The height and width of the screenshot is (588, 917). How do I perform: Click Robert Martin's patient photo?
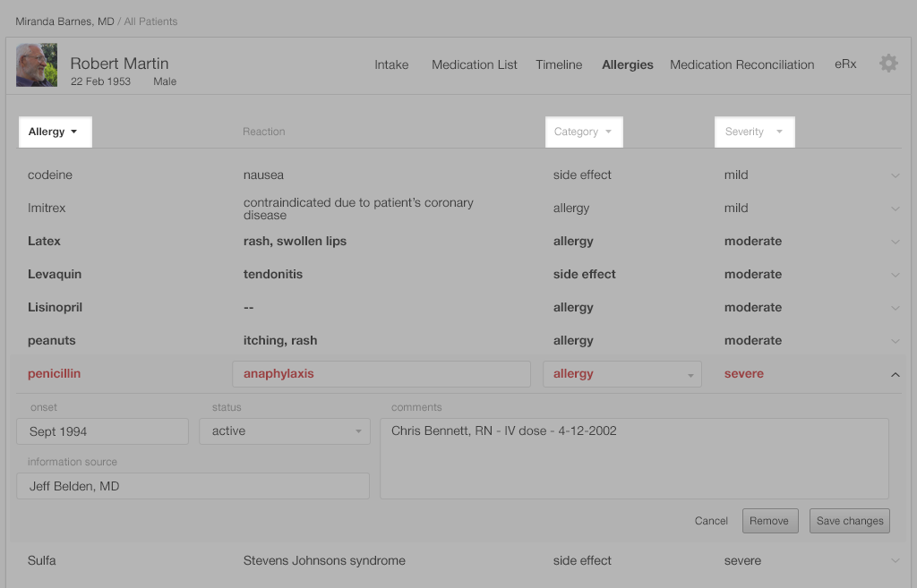(37, 65)
